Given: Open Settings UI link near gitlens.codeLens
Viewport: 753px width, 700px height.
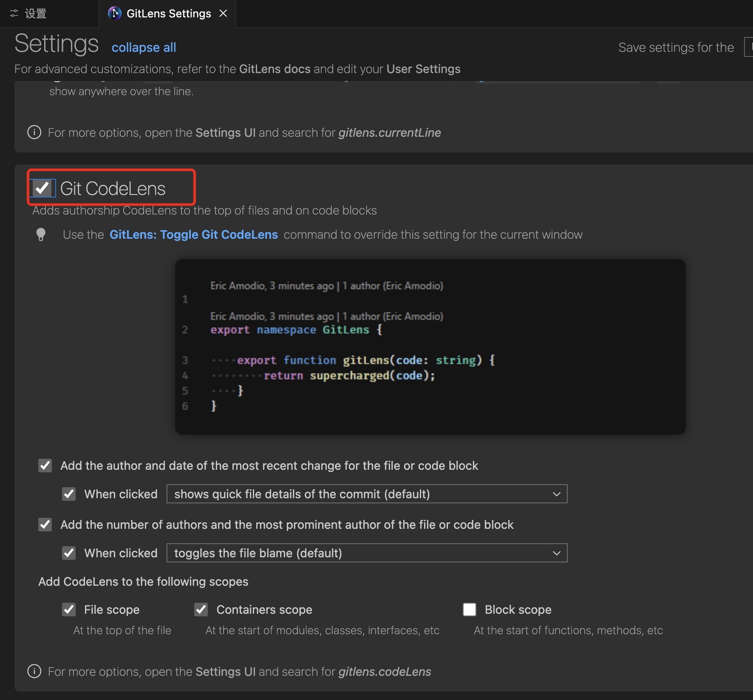Looking at the screenshot, I should pyautogui.click(x=226, y=672).
